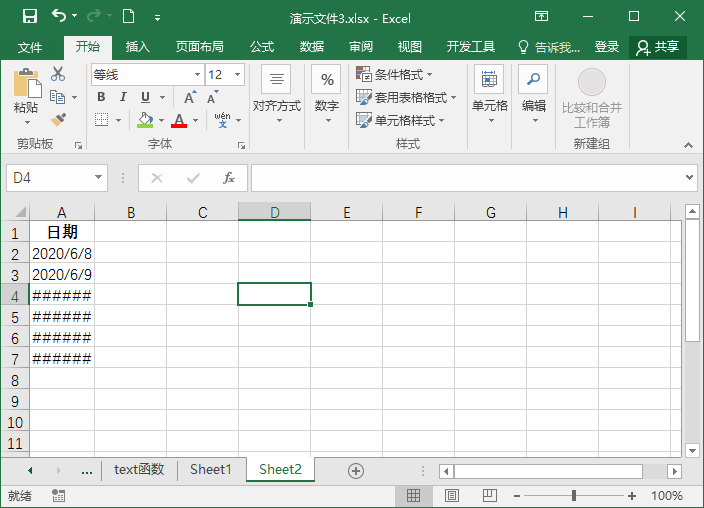The image size is (704, 508).
Task: Show hidden sheet tabs ellipsis
Action: click(87, 471)
